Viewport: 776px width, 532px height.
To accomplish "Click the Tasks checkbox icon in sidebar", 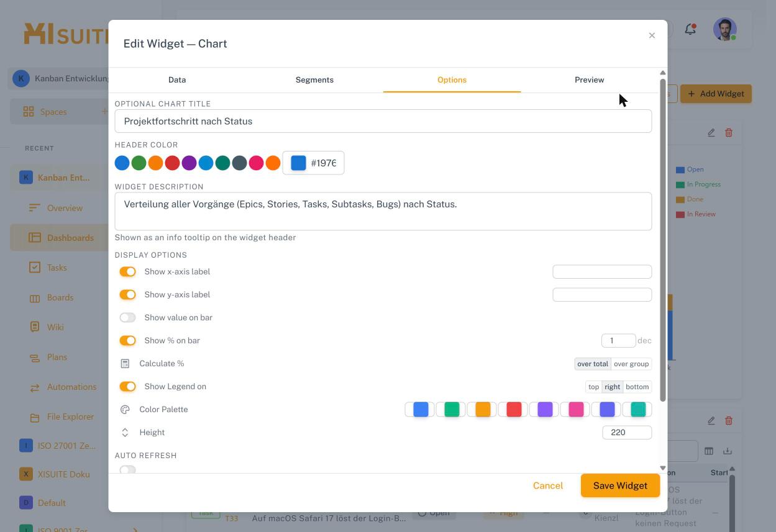I will pyautogui.click(x=35, y=268).
